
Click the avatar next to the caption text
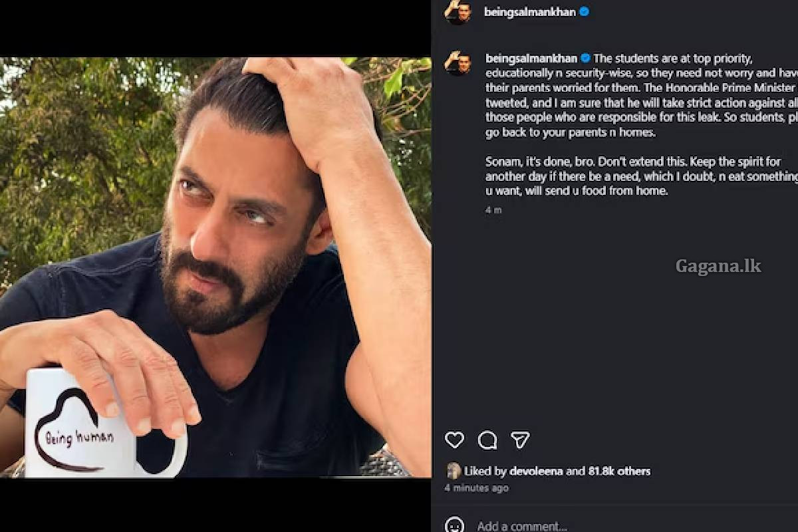pos(458,63)
